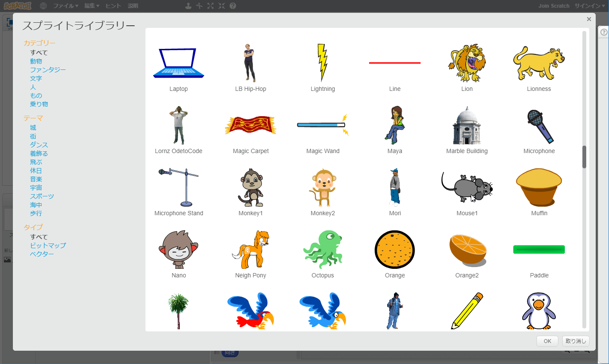Show only ビットマップ type sprites
Screen dimensions: 609x364
tap(48, 246)
